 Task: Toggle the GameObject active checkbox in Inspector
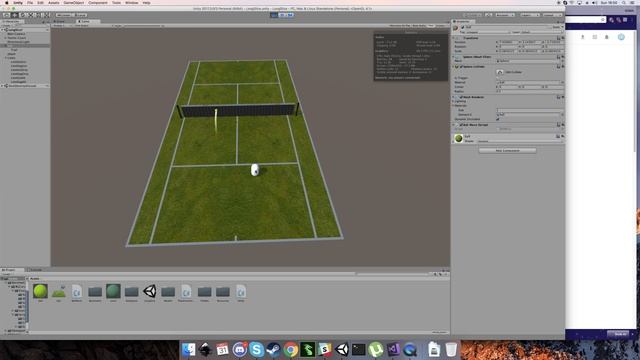[463, 27]
